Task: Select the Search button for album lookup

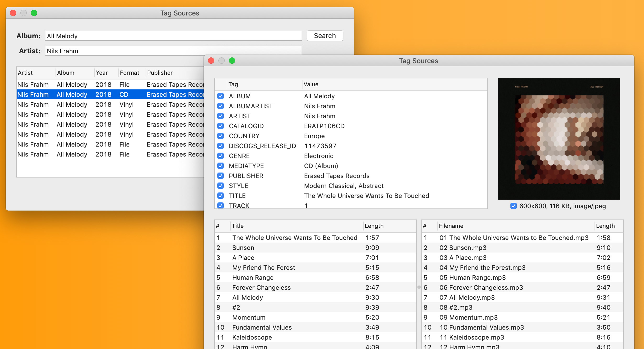Action: (324, 35)
